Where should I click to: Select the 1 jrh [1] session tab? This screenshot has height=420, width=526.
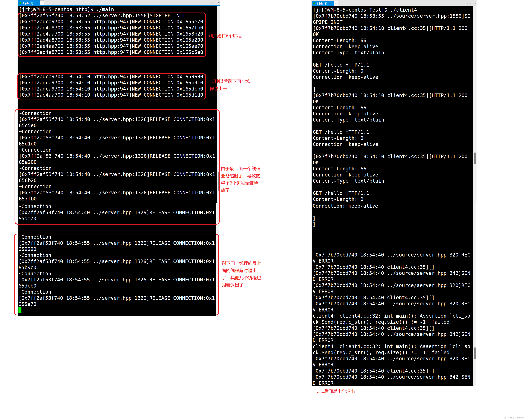tap(322, 3)
